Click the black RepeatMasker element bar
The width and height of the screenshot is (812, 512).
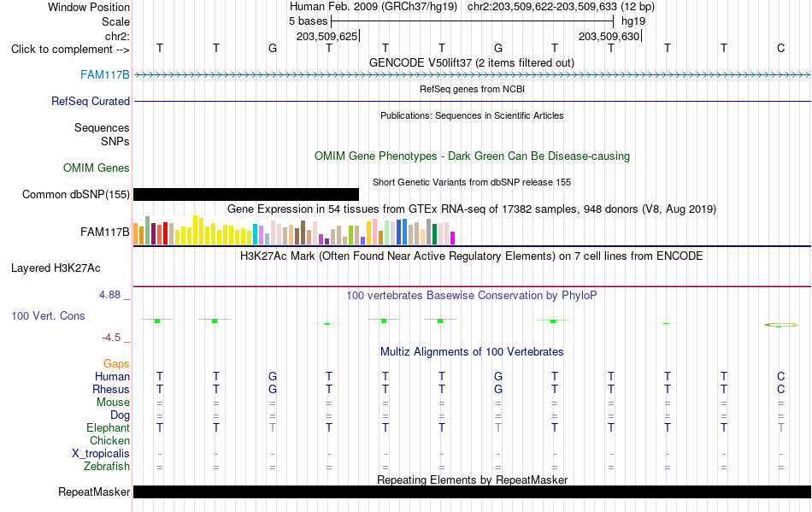472,491
